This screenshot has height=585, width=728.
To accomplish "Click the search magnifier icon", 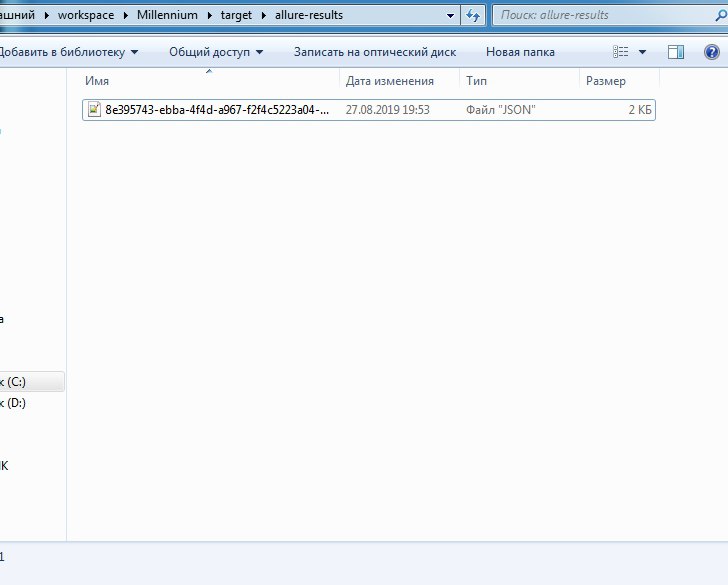I will click(721, 15).
